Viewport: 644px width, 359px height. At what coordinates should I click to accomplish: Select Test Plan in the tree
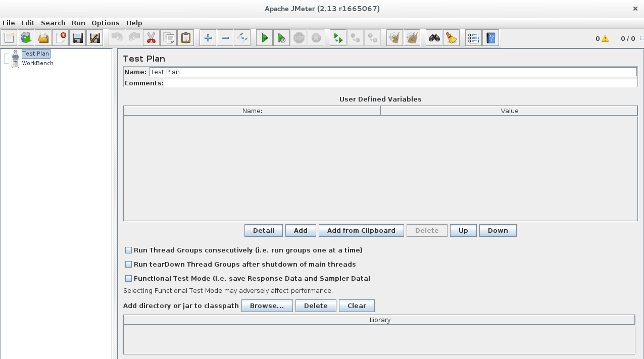pos(36,54)
